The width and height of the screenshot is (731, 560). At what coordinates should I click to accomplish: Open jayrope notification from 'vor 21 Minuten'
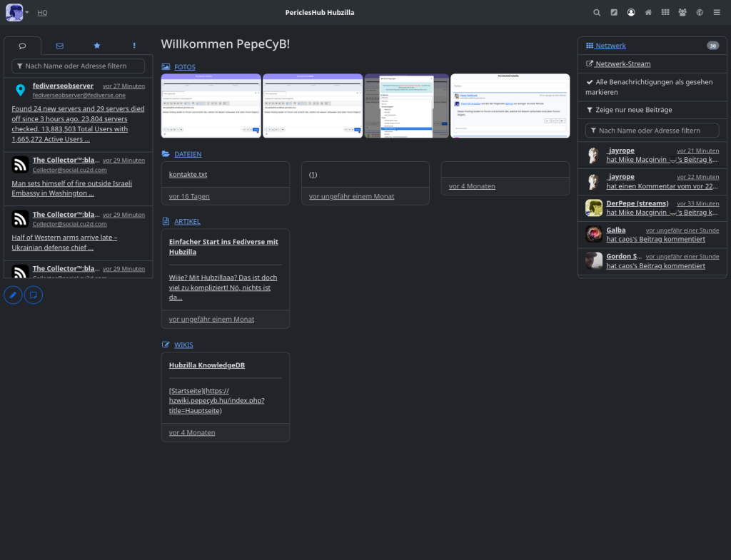[652, 155]
